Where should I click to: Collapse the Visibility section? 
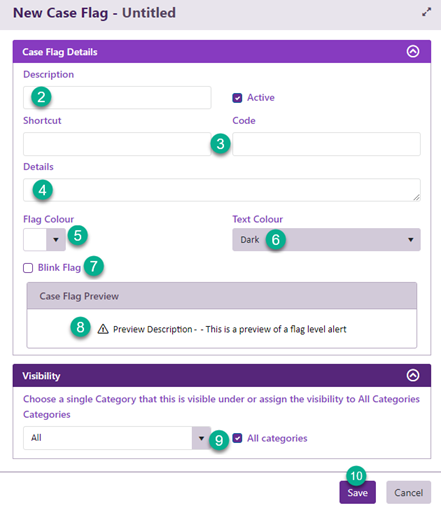pyautogui.click(x=413, y=375)
